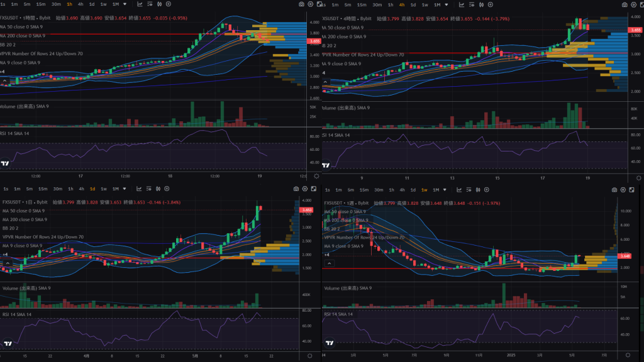
Task: Click plus circle icon on 1d chart
Action: click(167, 189)
